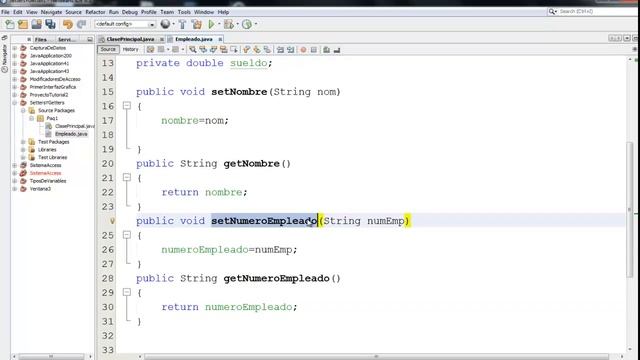Click the Shift Line Right icon
This screenshot has width=640, height=360.
click(290, 49)
